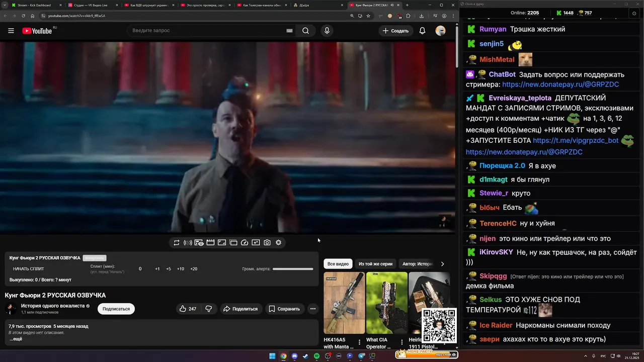Open the YouTube hamburger guide menu
Viewport: 644px width, 362px height.
[11, 31]
